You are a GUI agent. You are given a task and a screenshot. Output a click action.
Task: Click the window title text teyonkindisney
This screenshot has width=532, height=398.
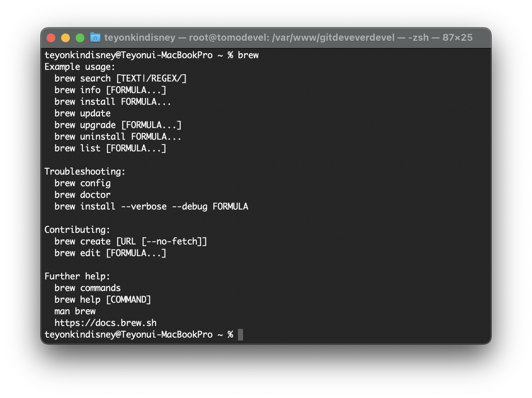[140, 37]
